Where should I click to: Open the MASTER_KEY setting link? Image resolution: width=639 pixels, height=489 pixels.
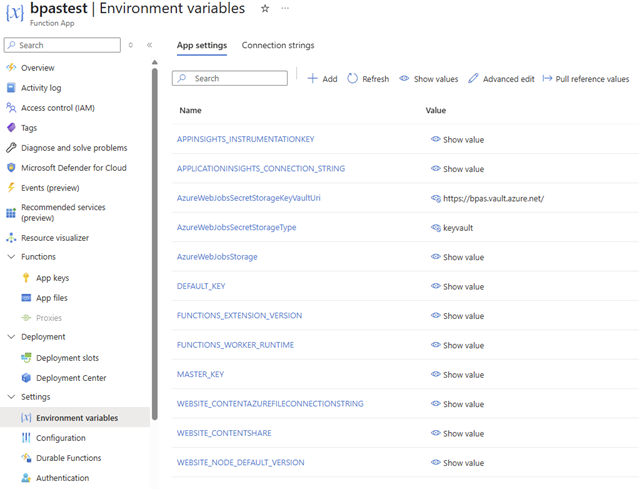[x=200, y=374]
